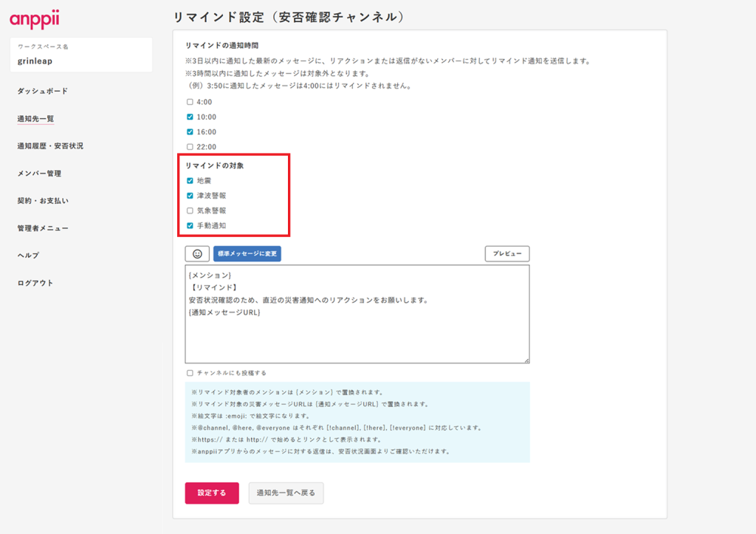Open 契約・お支払い menu item
The width and height of the screenshot is (756, 534).
point(43,201)
